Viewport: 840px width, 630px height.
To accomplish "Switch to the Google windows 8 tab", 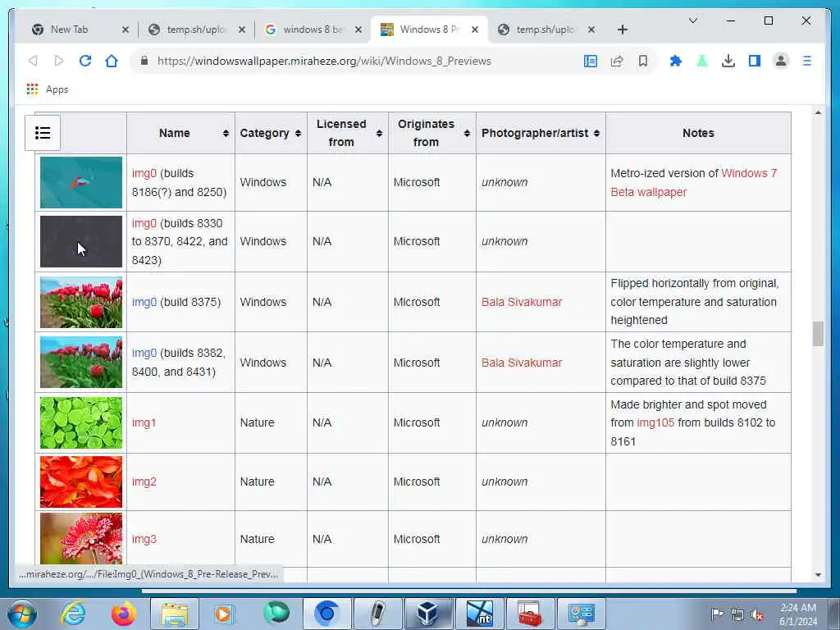I will tap(313, 30).
